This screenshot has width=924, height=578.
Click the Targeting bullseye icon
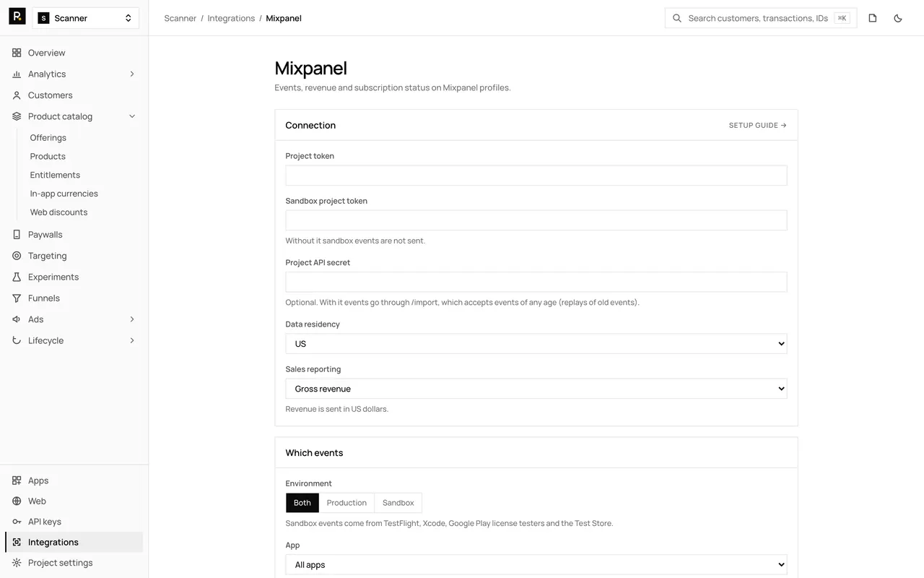(17, 256)
